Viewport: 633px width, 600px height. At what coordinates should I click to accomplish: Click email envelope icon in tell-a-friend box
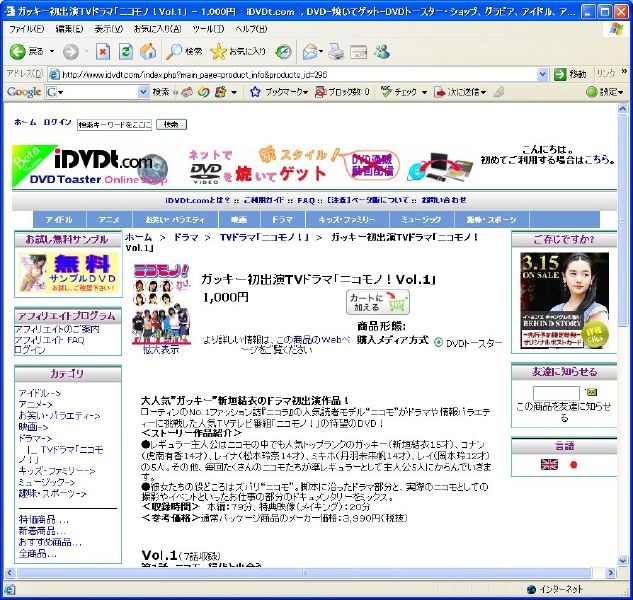tap(591, 392)
